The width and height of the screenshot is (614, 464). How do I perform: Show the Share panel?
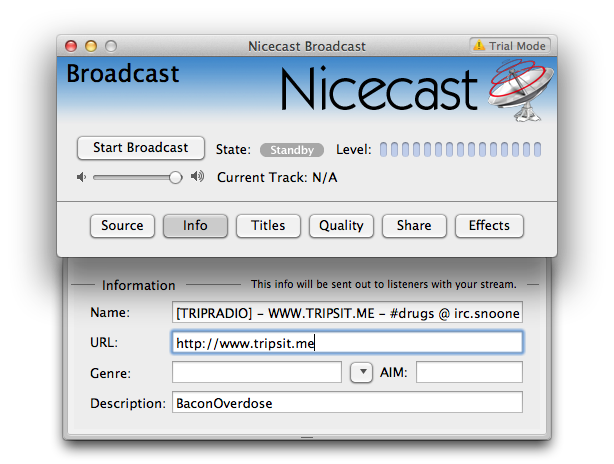[414, 226]
